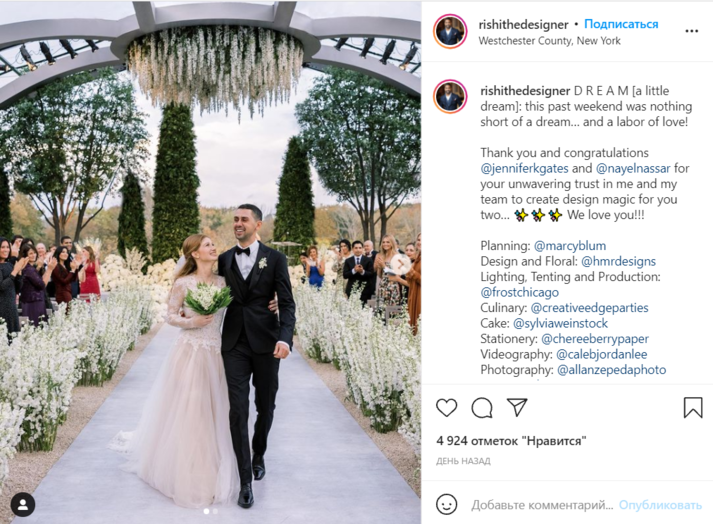Select the second carousel dot indicator
This screenshot has width=713, height=524.
point(216,511)
